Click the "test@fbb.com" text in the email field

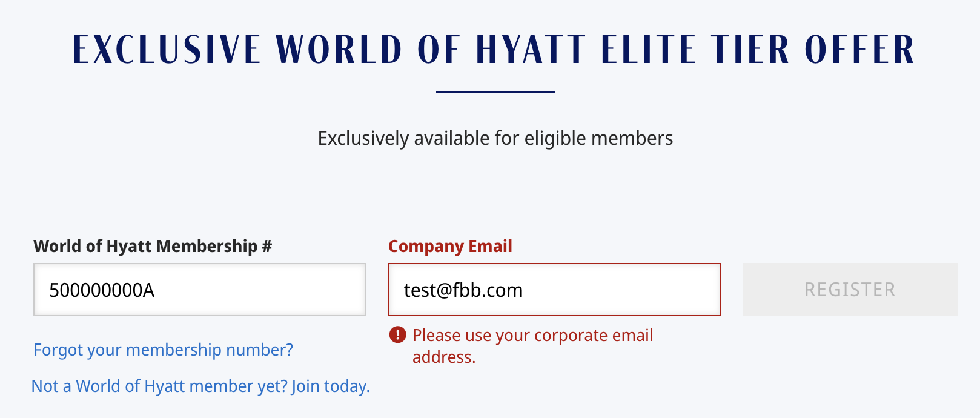[463, 290]
